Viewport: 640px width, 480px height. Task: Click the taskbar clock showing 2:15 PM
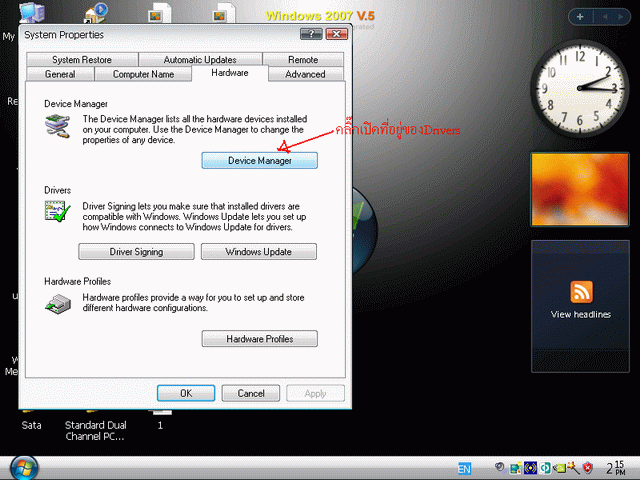tap(615, 468)
